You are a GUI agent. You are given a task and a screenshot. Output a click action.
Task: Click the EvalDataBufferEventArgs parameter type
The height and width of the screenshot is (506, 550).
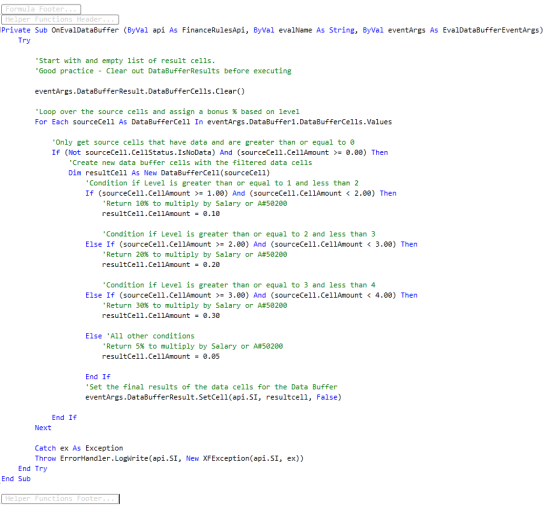coord(491,30)
